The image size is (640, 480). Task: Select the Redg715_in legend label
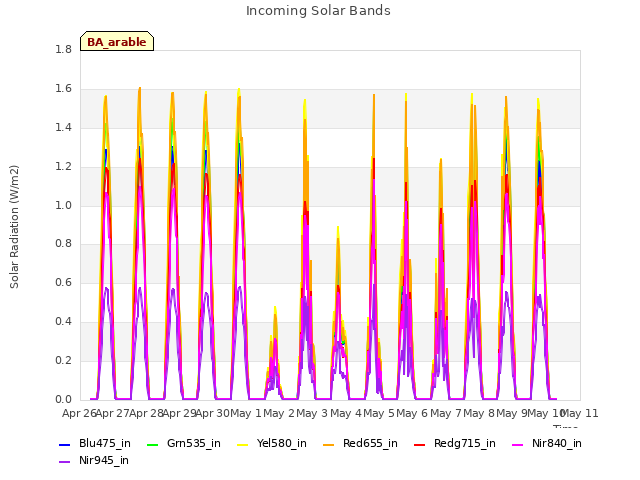[465, 444]
